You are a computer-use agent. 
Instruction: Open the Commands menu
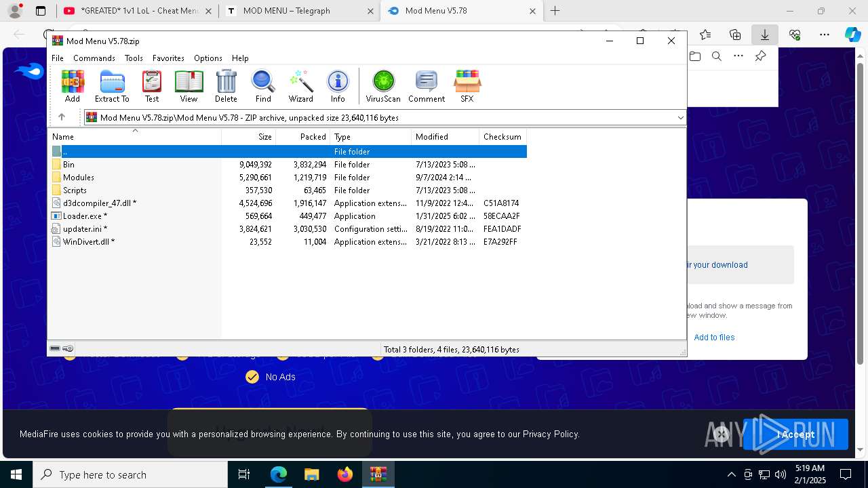pyautogui.click(x=94, y=58)
